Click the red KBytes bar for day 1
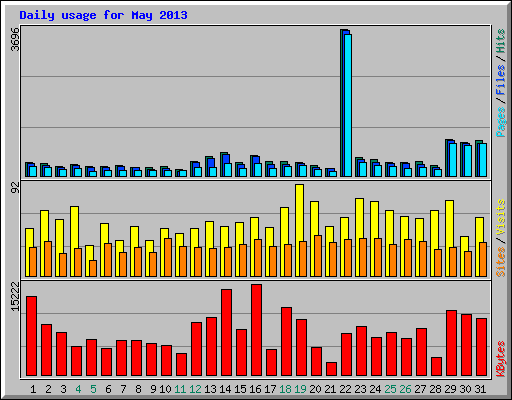Screen dimensions: 512x400 31,336
